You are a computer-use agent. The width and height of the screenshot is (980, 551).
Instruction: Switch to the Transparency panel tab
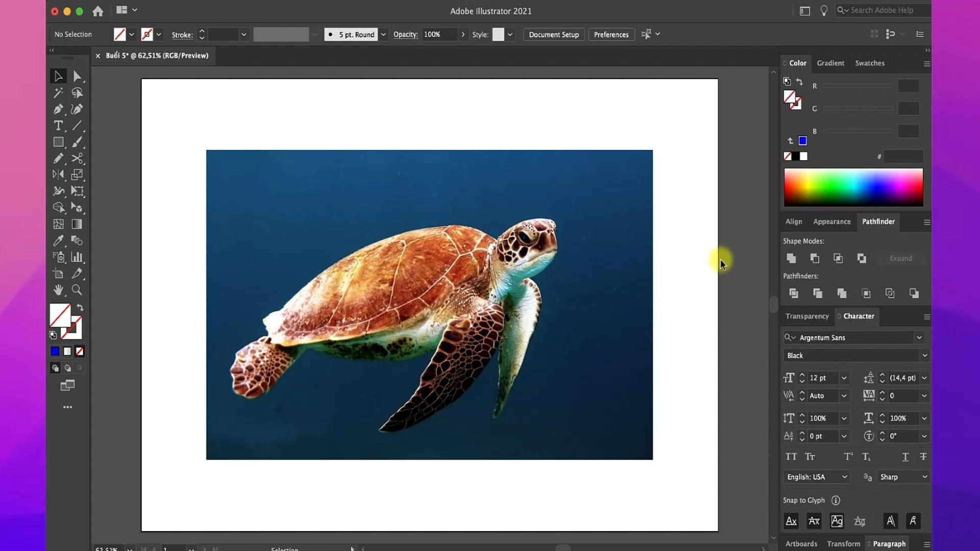tap(807, 316)
